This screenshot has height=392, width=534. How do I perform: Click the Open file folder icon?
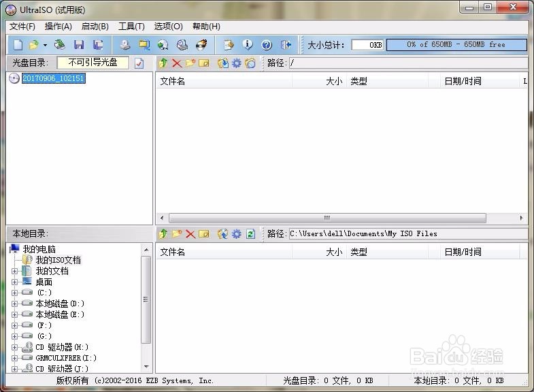pyautogui.click(x=34, y=45)
